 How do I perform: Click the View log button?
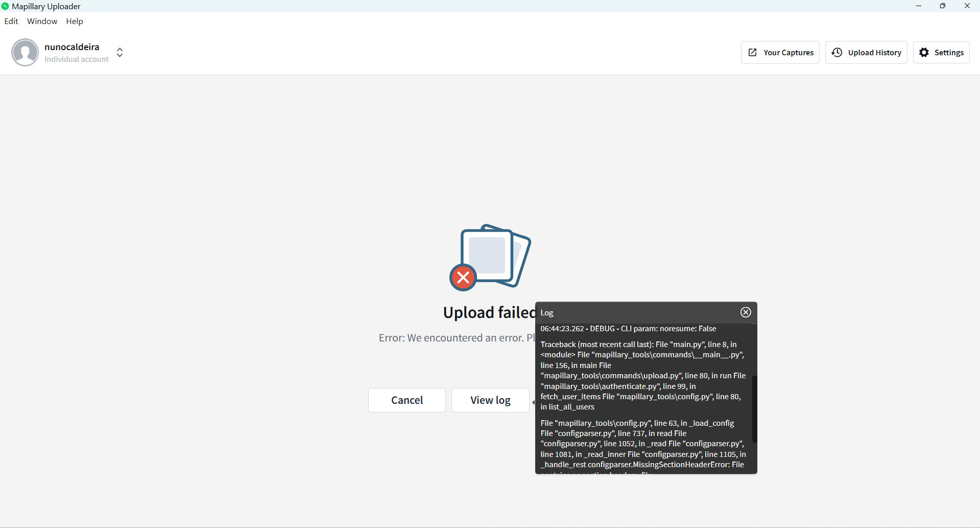click(x=490, y=400)
